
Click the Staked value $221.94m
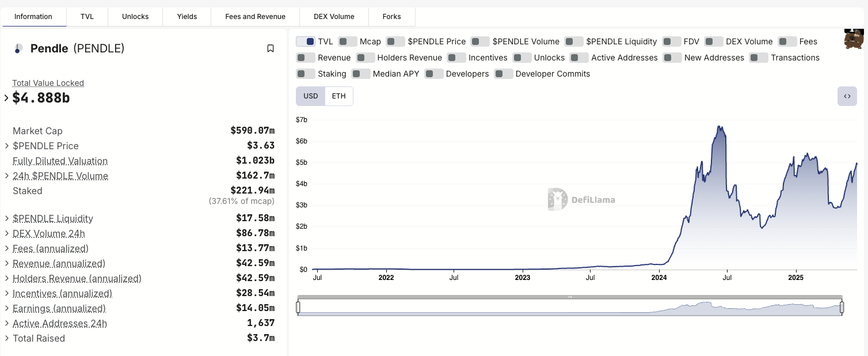click(x=253, y=191)
